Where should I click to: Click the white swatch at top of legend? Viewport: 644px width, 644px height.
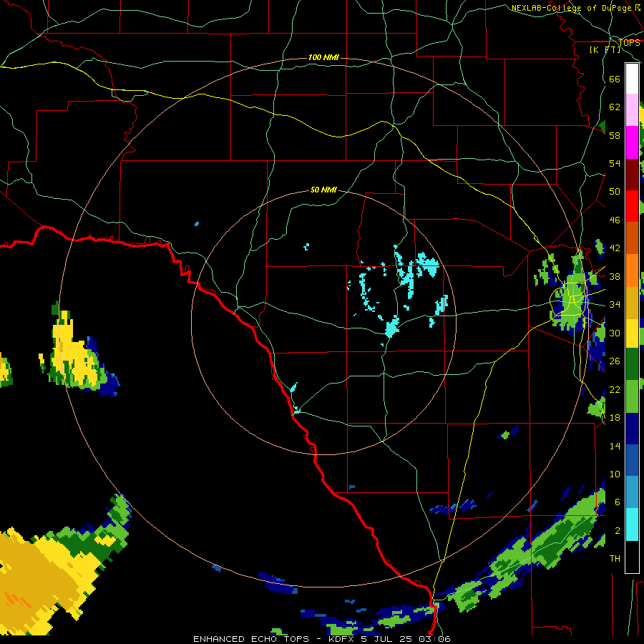[x=632, y=79]
